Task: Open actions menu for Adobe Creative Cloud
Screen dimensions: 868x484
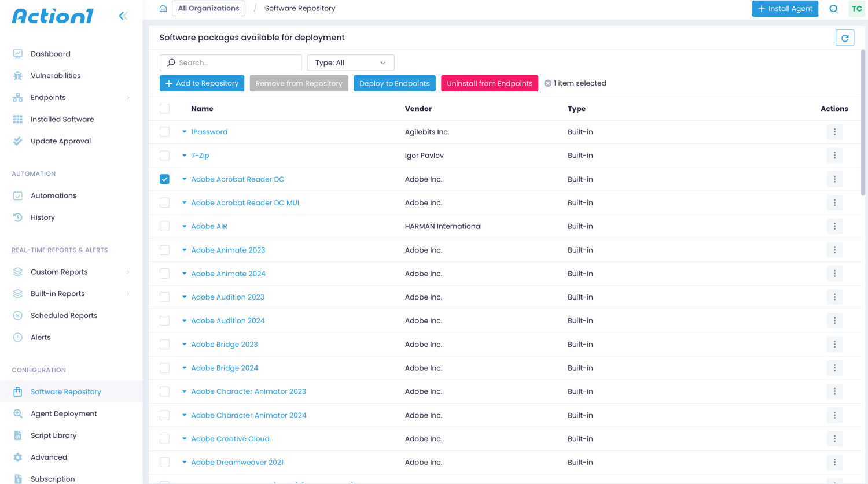Action: (834, 439)
